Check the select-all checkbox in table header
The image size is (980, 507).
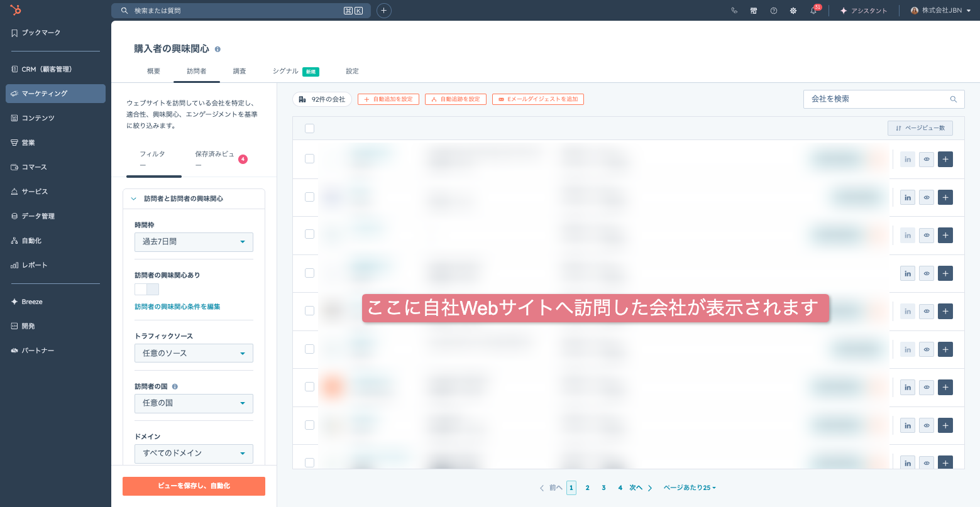point(309,128)
